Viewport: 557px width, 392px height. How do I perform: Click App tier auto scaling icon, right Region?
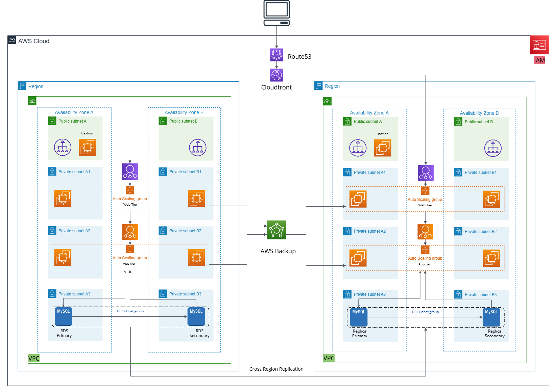425,250
